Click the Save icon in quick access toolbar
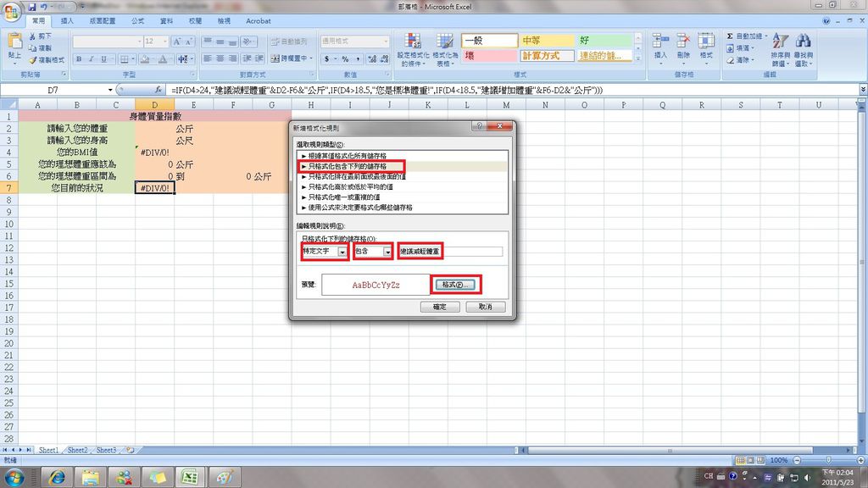This screenshot has height=488, width=868. pyautogui.click(x=31, y=7)
